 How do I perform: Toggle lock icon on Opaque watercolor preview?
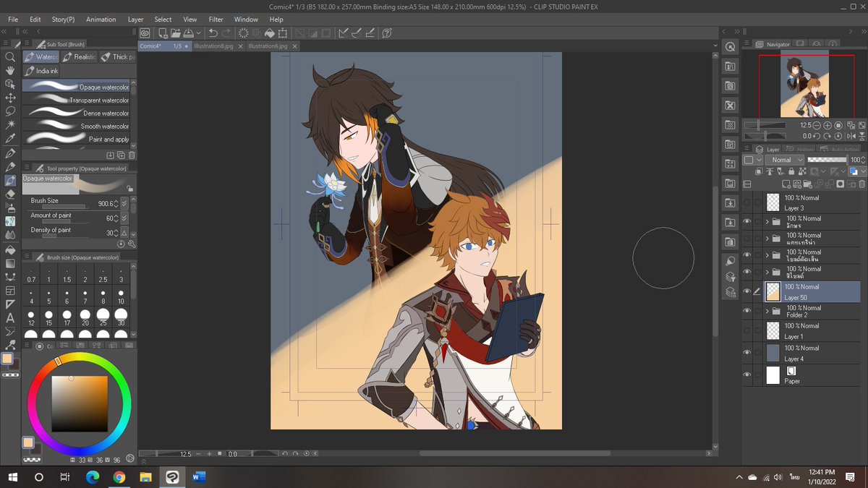(x=129, y=188)
